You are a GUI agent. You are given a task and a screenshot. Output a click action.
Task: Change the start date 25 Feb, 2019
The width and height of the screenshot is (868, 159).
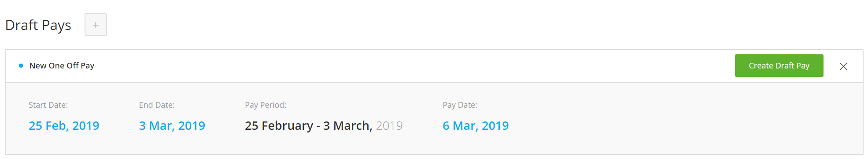tap(64, 126)
